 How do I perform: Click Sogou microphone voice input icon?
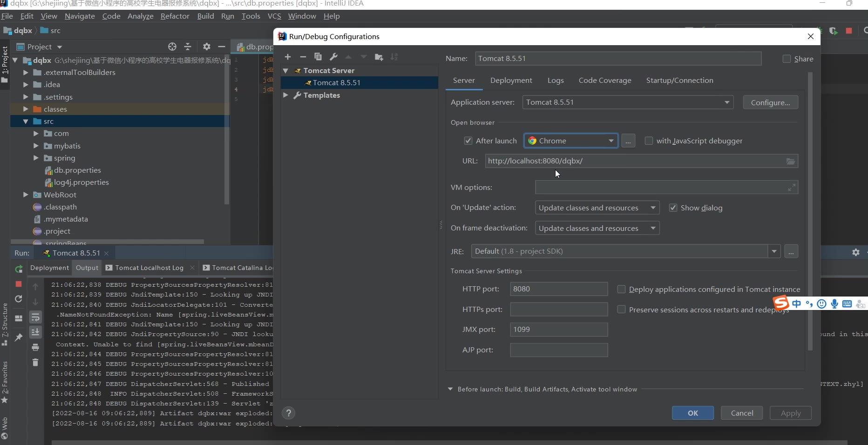834,304
